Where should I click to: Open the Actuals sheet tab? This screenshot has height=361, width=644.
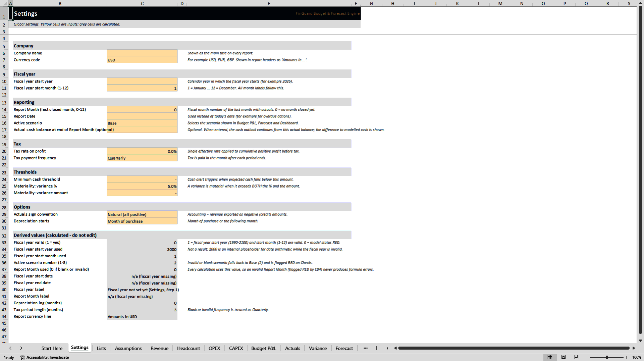[x=292, y=348]
